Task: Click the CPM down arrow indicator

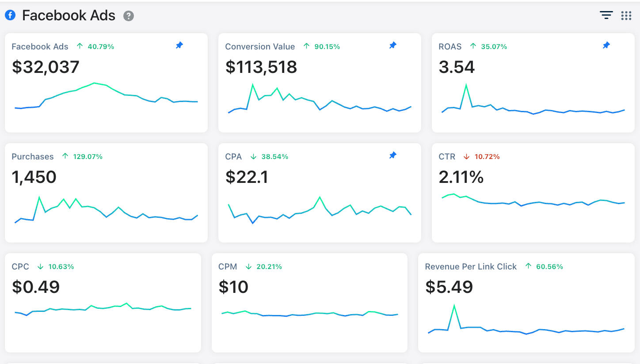Action: point(248,266)
